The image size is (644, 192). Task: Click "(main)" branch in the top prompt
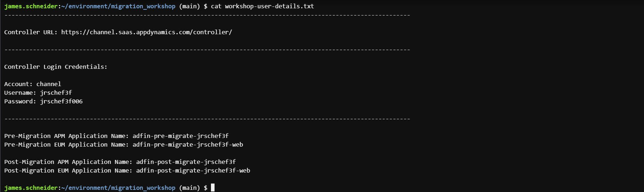point(189,6)
